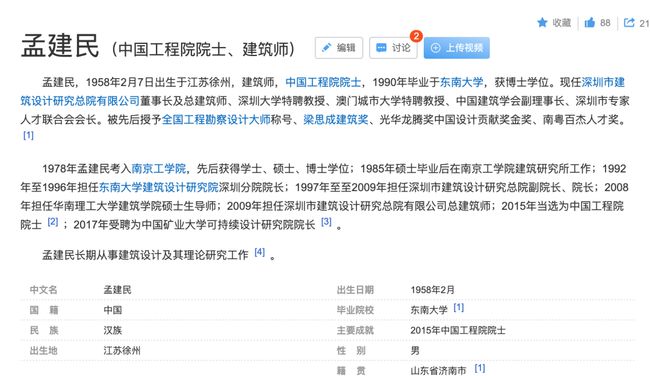
Task: Open the 编辑 edit button
Action: pos(339,48)
